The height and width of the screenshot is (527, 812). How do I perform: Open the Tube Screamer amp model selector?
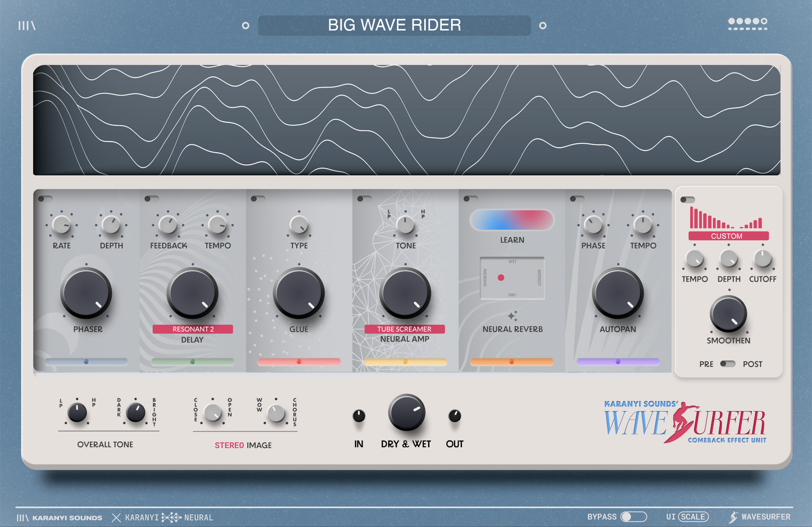coord(404,329)
